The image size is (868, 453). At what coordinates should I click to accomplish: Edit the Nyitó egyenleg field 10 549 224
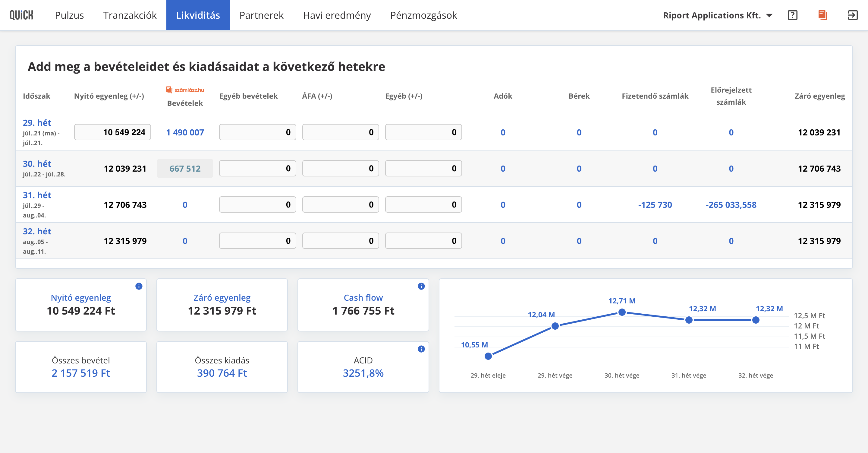112,132
